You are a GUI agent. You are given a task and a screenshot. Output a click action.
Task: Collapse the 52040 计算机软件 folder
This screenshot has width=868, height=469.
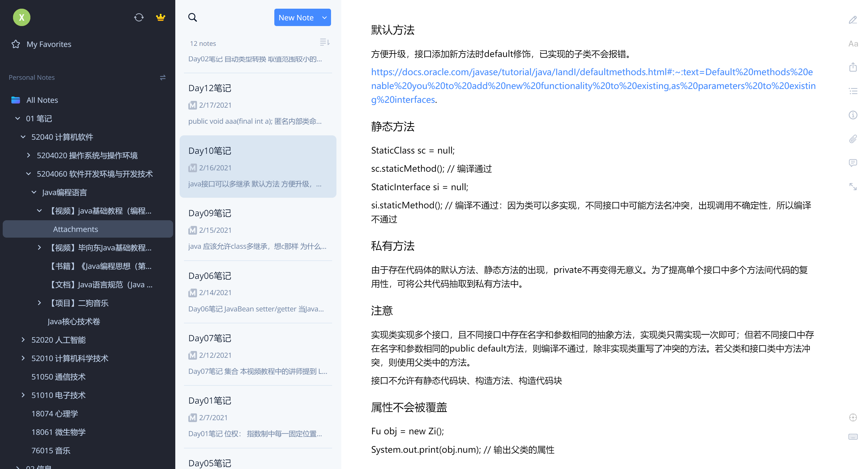click(23, 137)
